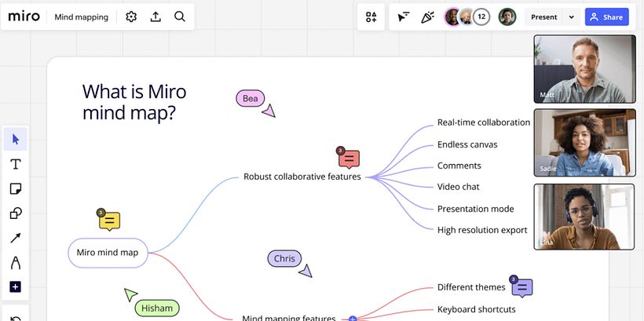644x321 pixels.
Task: Select the arrow Select tool in left toolbar
Action: point(16,139)
